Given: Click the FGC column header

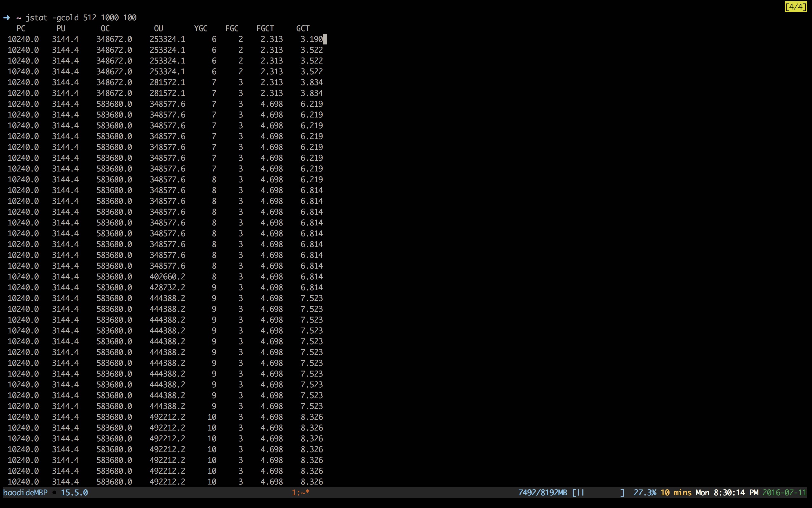Looking at the screenshot, I should click(x=232, y=28).
